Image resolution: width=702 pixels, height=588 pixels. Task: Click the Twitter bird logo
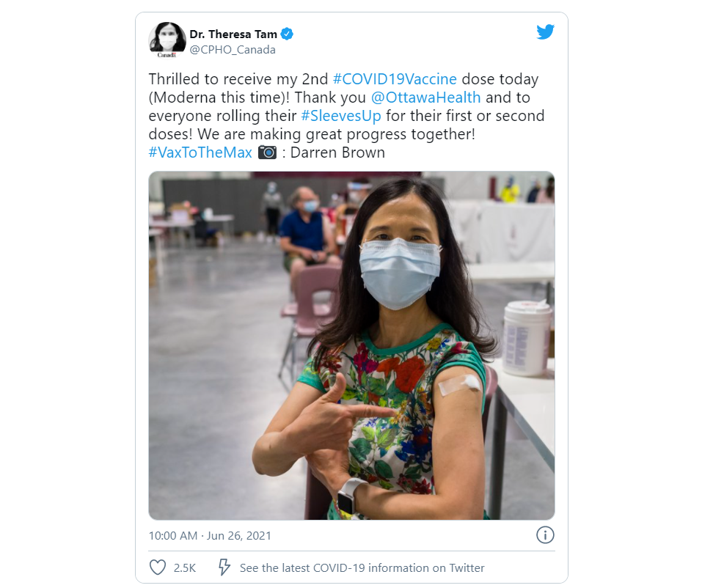[545, 32]
